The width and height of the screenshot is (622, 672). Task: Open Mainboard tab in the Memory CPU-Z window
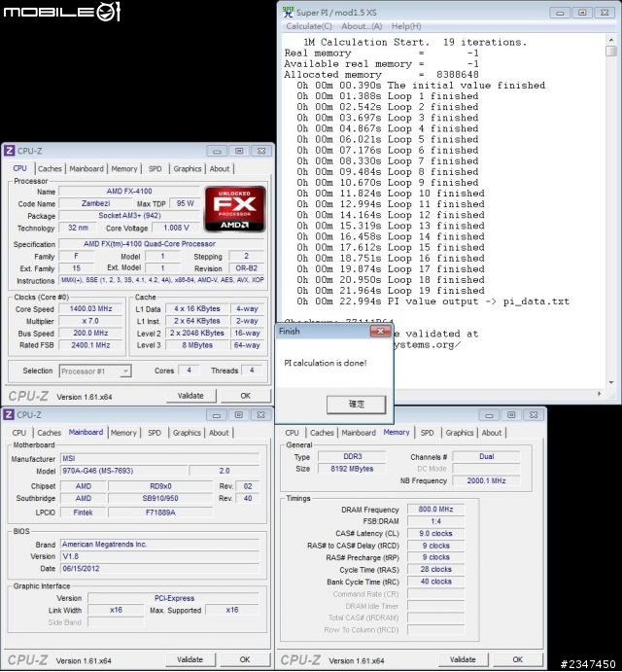359,433
